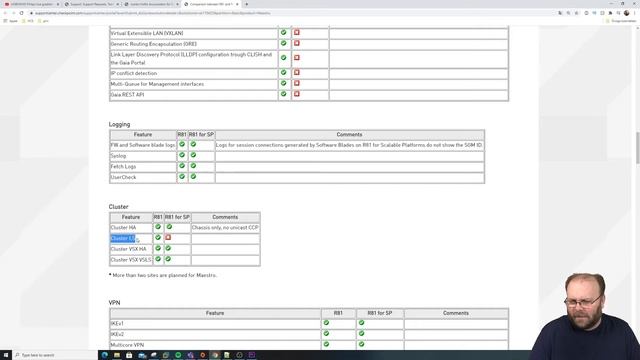Switch to the Support, Support Requests tab
Screen dimensions: 640x360
pos(92,4)
